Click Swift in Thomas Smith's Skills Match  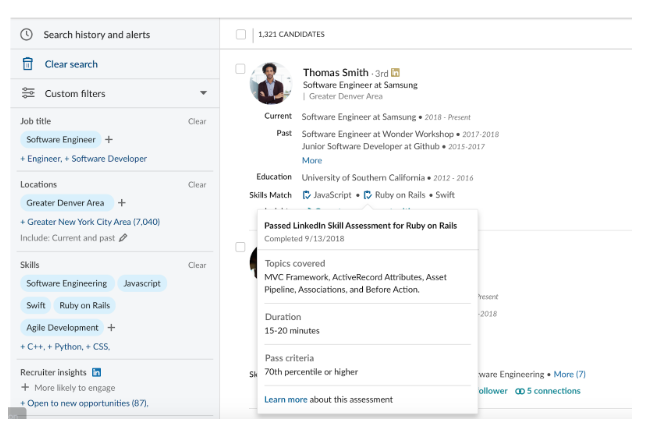pyautogui.click(x=445, y=195)
